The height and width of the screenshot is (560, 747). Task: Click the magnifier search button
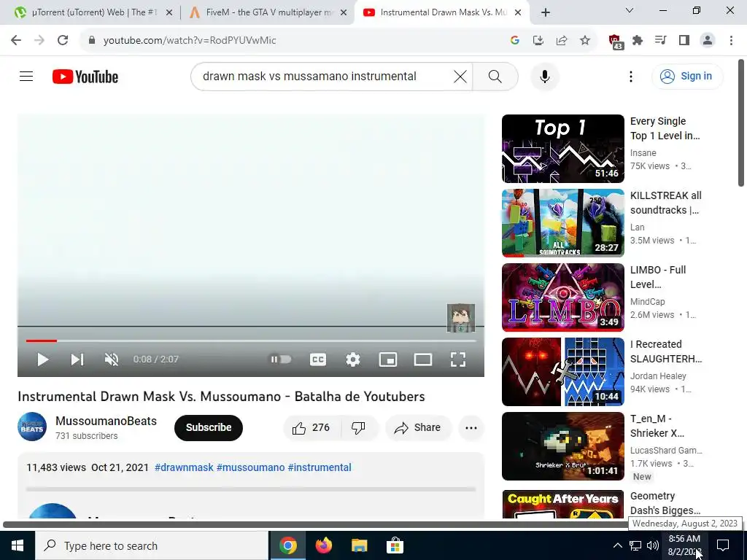coord(495,76)
